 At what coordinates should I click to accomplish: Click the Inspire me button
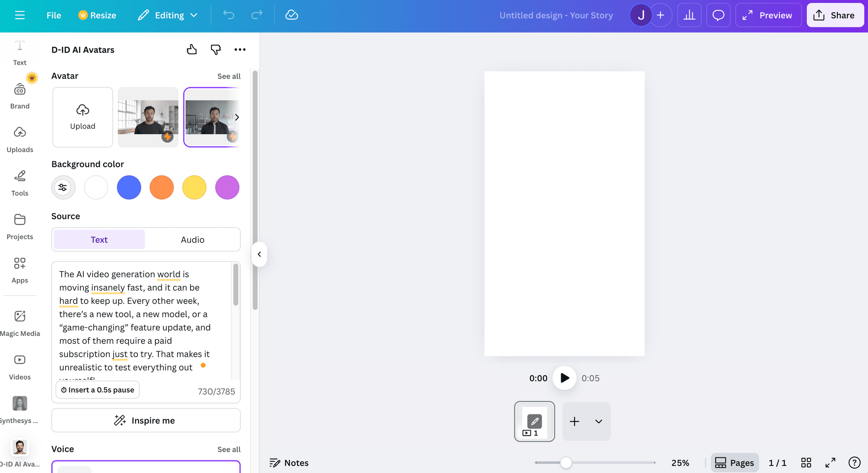pyautogui.click(x=146, y=420)
